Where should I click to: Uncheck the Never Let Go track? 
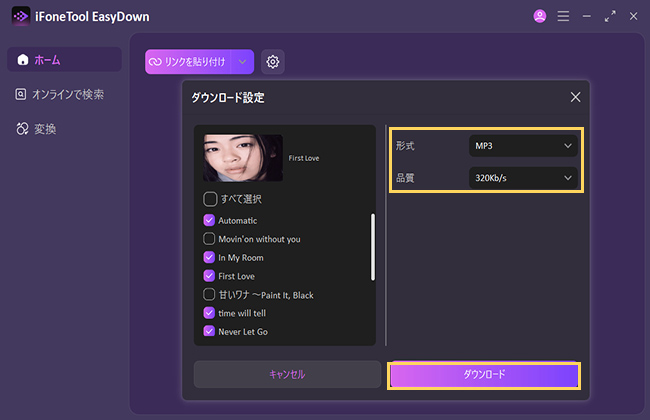pyautogui.click(x=209, y=331)
